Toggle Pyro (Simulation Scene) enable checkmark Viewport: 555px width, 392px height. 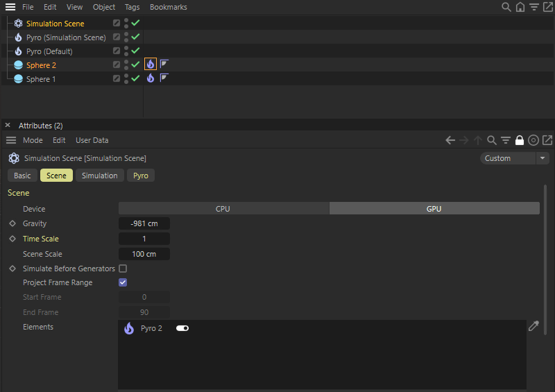point(135,37)
